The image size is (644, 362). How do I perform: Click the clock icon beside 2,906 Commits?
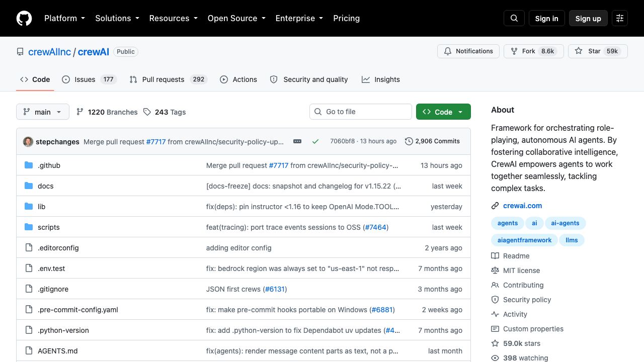[x=409, y=141]
